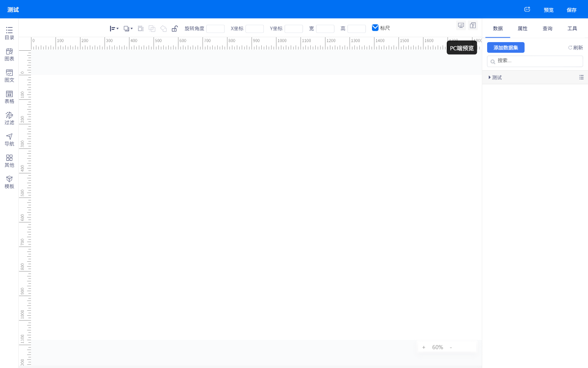The width and height of the screenshot is (588, 368).
Task: Focus the X坐标 input field
Action: tap(254, 29)
